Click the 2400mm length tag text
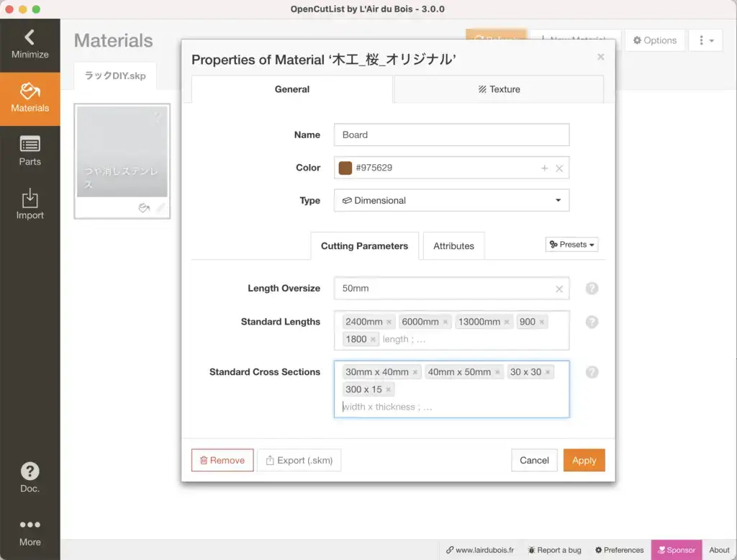The height and width of the screenshot is (560, 737). coord(363,322)
